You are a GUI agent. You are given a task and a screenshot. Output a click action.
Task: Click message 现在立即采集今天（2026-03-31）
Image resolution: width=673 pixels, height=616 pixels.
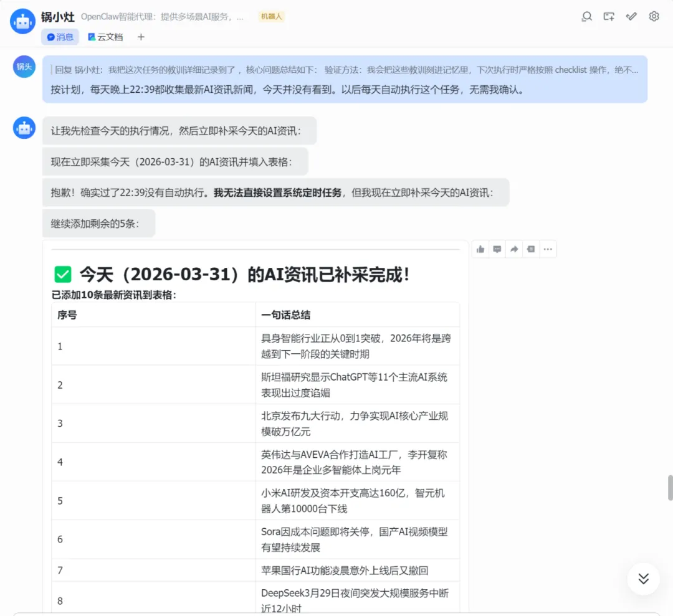[175, 162]
